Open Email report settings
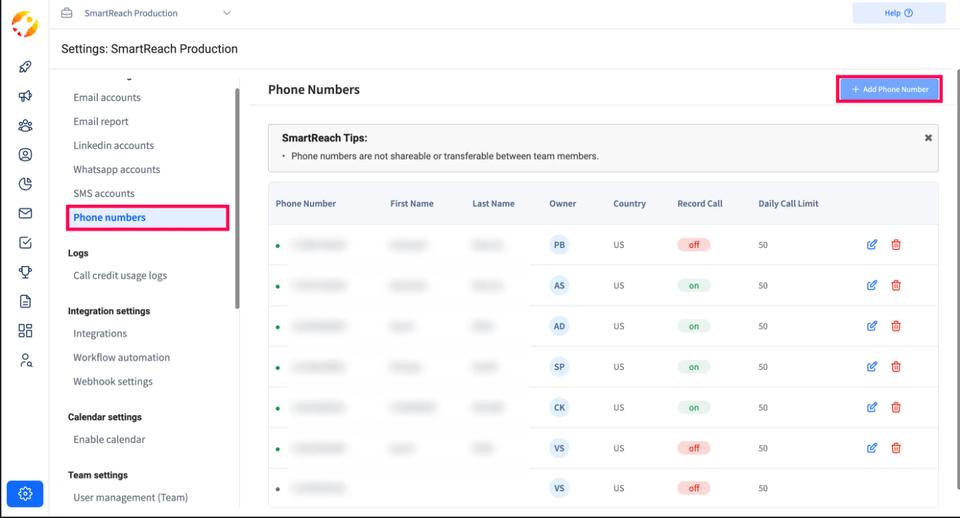Image resolution: width=960 pixels, height=518 pixels. [101, 121]
